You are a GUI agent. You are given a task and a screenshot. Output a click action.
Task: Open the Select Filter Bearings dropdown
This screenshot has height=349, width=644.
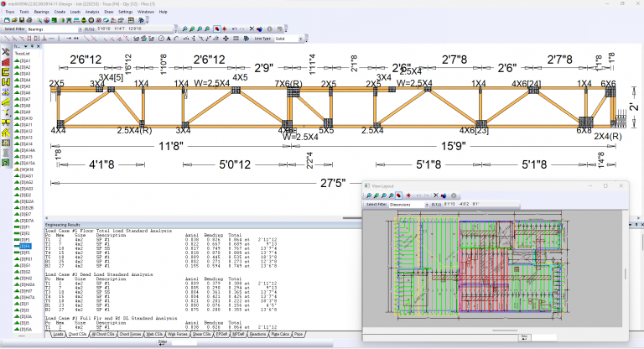pyautogui.click(x=80, y=29)
